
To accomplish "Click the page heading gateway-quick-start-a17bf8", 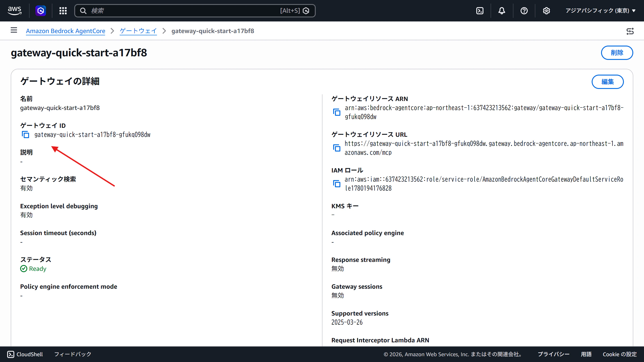I will click(x=79, y=53).
